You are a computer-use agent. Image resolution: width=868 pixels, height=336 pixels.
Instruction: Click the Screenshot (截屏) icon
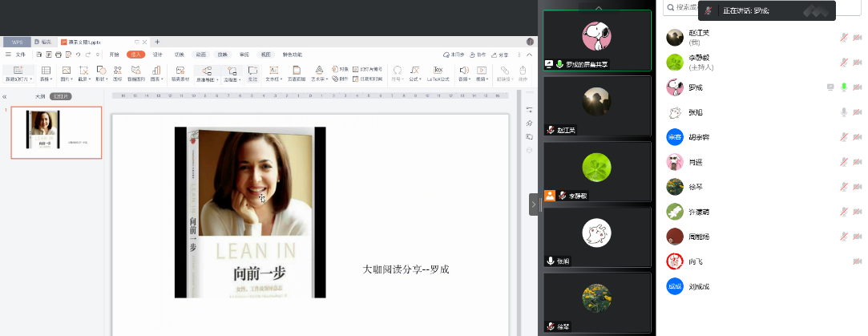click(x=83, y=70)
